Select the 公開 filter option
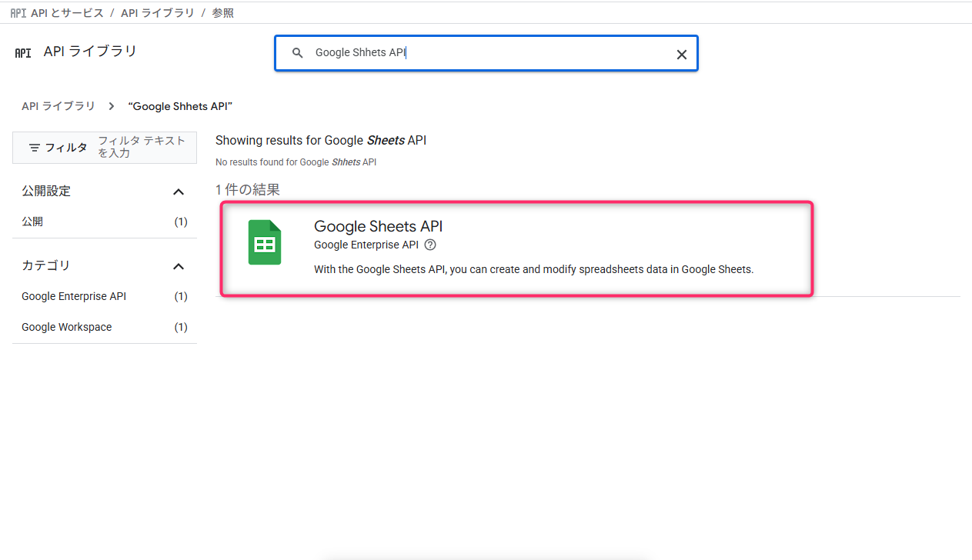 [105, 222]
